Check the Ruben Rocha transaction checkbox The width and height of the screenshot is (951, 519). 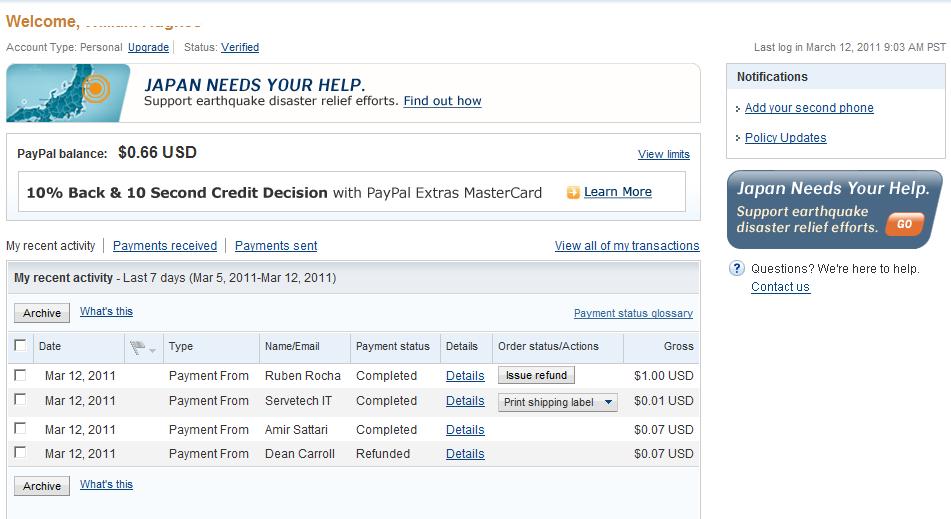(x=20, y=375)
